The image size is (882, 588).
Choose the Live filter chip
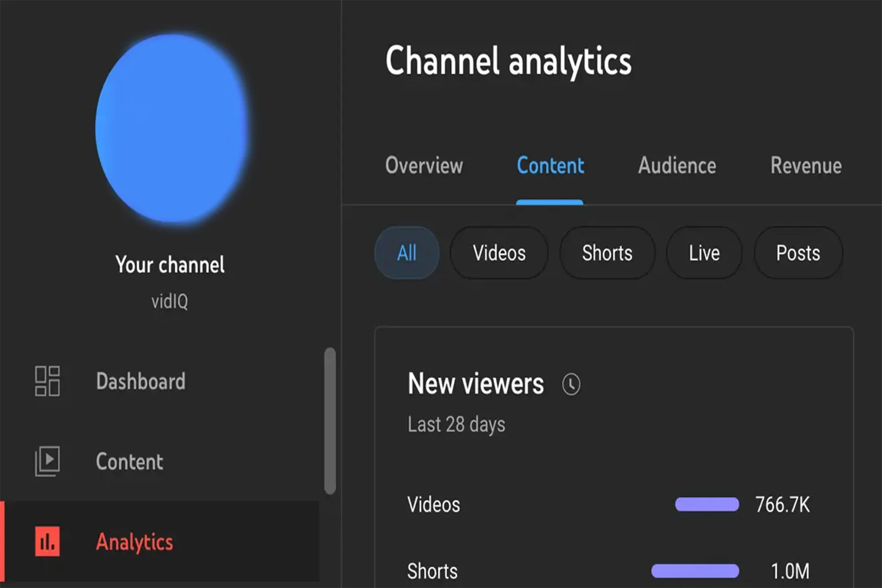pyautogui.click(x=704, y=253)
